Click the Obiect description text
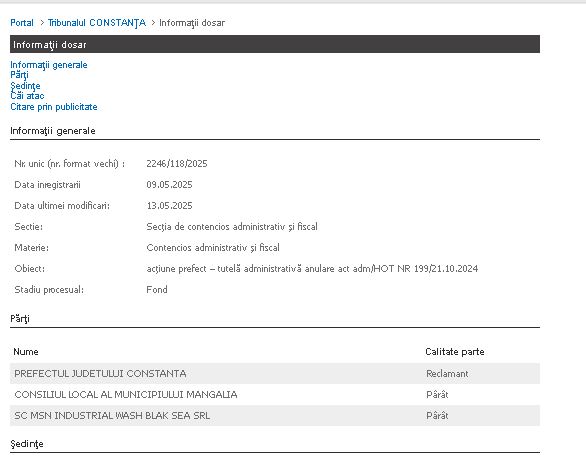This screenshot has height=468, width=586. click(x=312, y=269)
